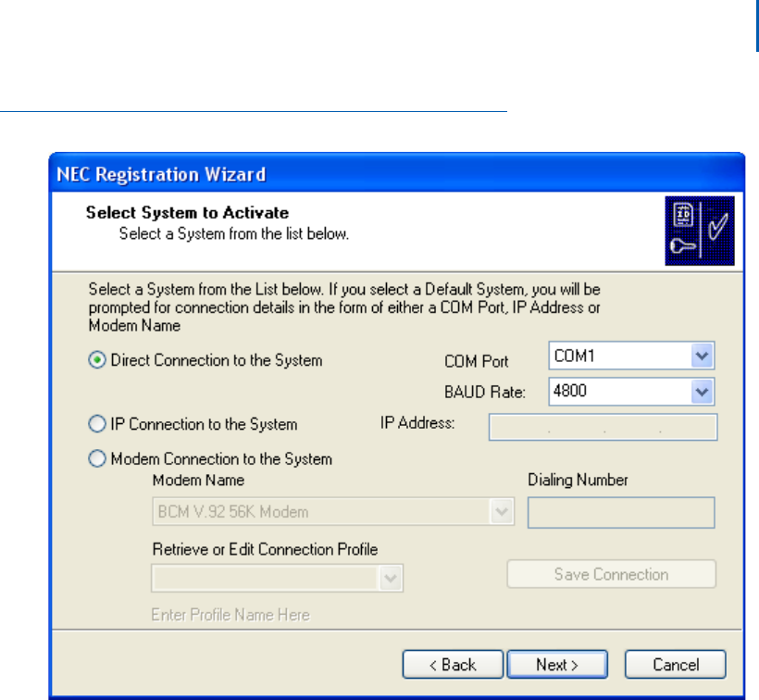Viewport: 759px width, 700px height.
Task: Click the IP Address input field
Action: [x=603, y=427]
